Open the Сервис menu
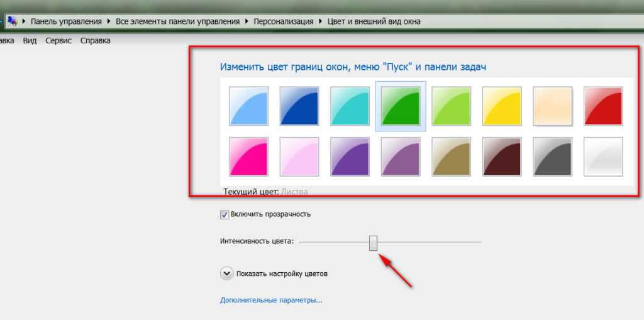Screen dimensions: 644x320 coord(58,41)
